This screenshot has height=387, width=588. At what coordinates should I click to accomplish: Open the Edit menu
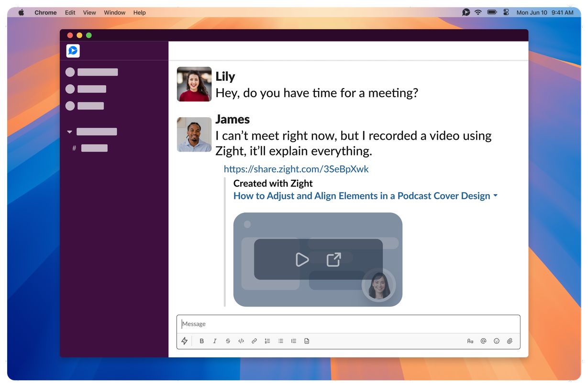coord(70,12)
